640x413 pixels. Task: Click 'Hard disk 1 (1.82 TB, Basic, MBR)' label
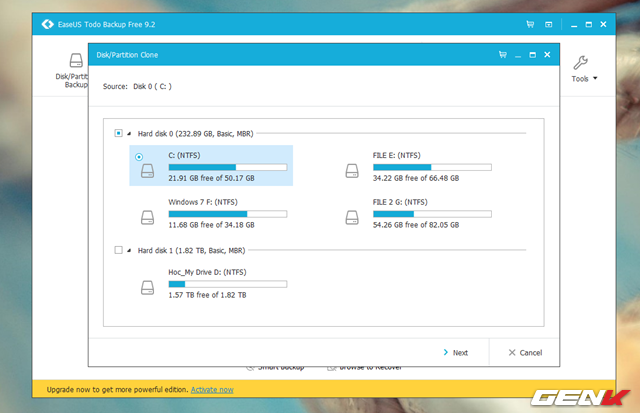pyautogui.click(x=191, y=250)
